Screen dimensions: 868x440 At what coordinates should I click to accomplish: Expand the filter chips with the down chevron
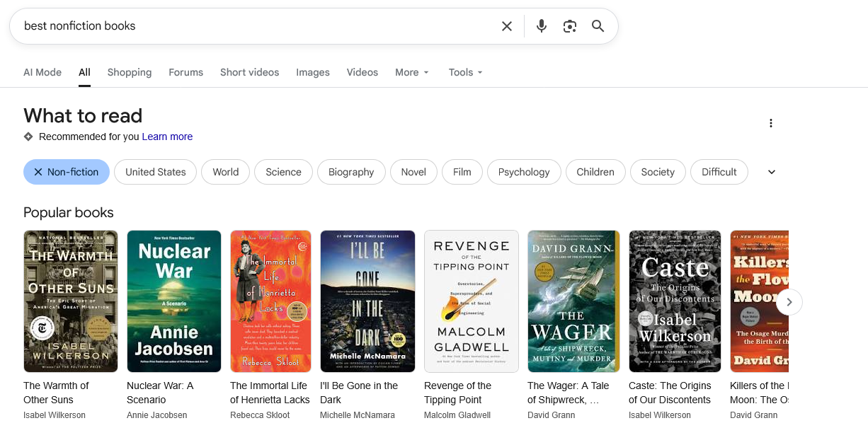pyautogui.click(x=772, y=172)
